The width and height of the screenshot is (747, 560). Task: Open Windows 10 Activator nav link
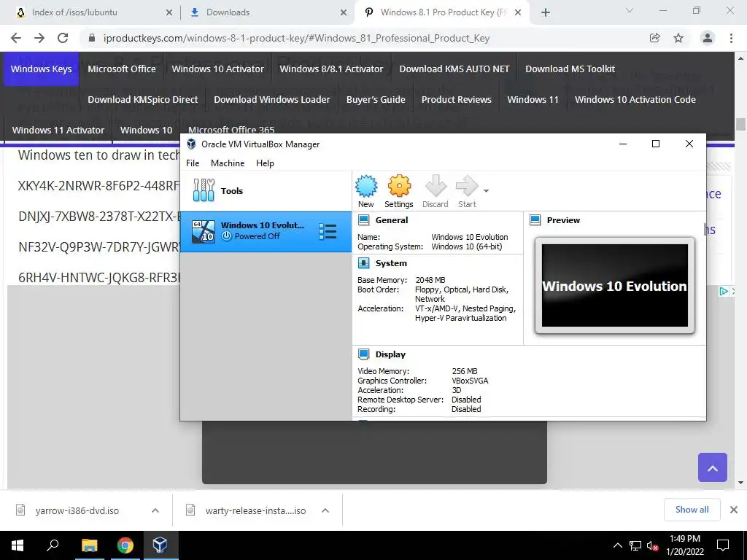[217, 69]
